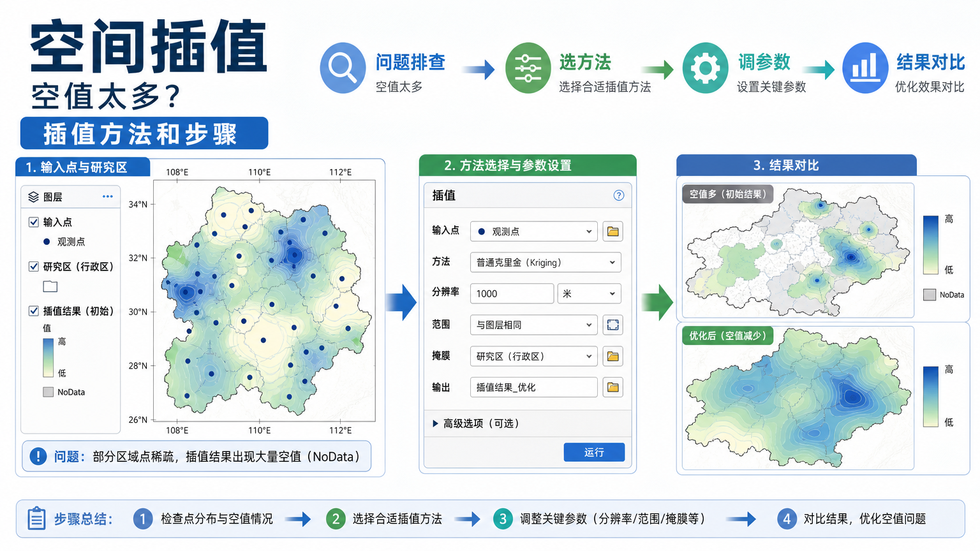Click the help question mark in 插值 dialog
980x551 pixels.
(618, 195)
